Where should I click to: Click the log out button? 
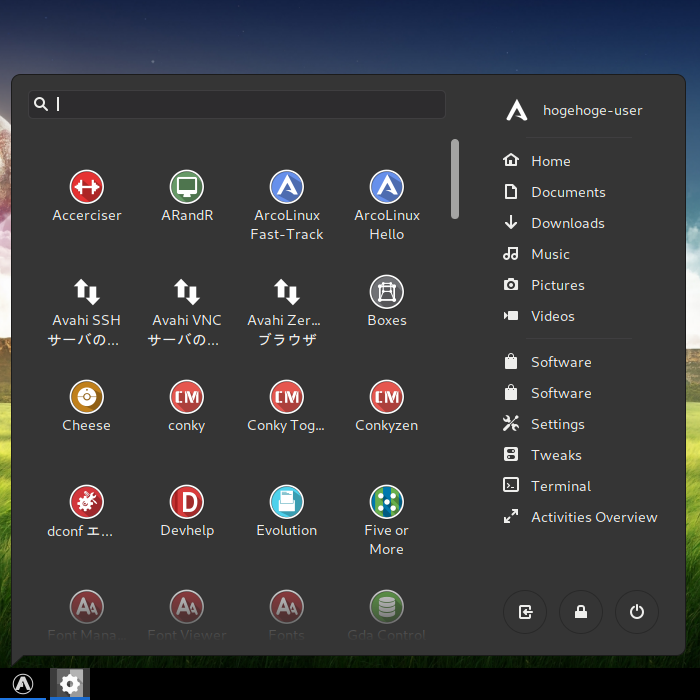point(525,612)
